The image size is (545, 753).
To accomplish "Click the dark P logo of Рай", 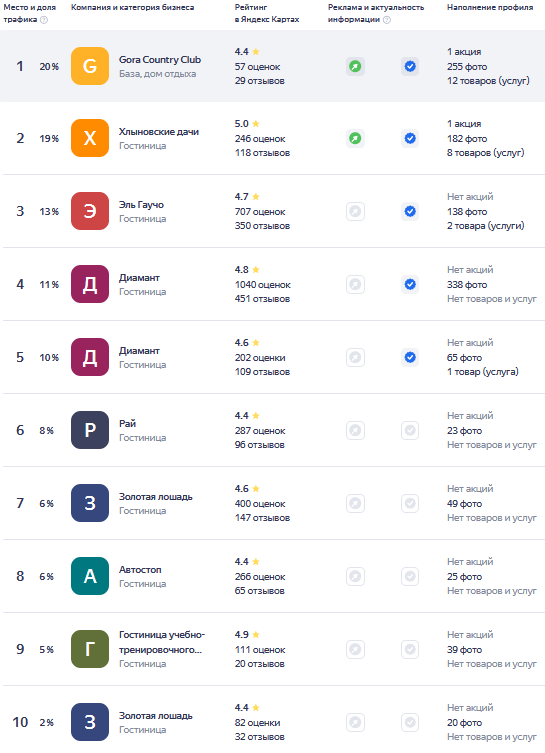I will tap(90, 430).
